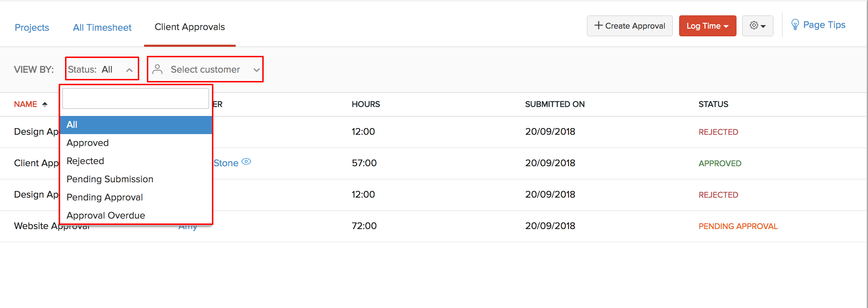Choose Approved from the status list

88,143
